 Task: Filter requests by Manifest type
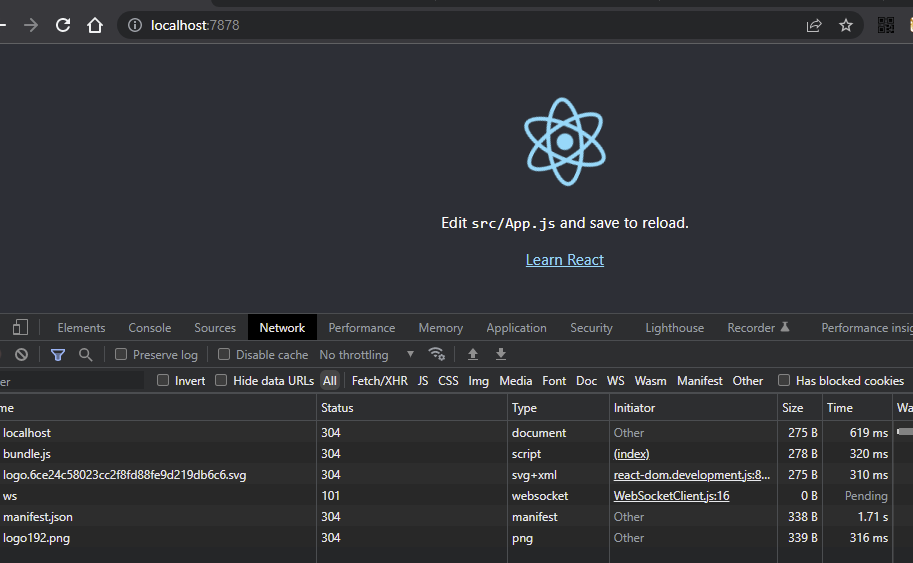click(x=699, y=381)
